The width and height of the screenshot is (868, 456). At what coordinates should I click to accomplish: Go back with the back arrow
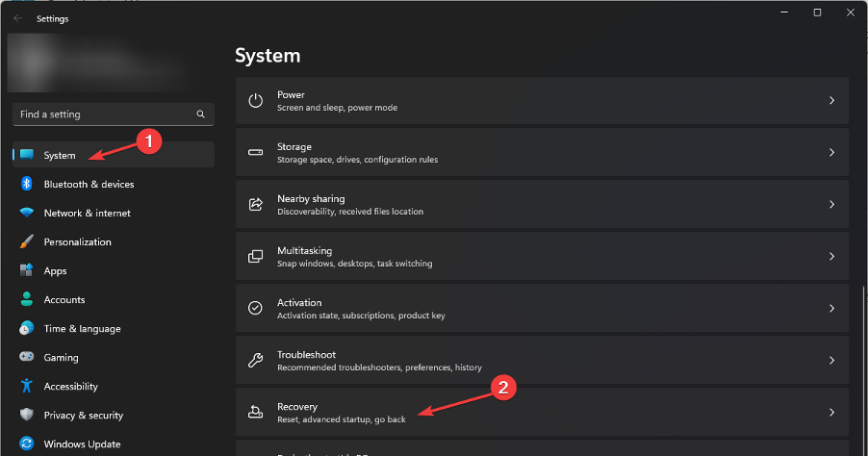(x=17, y=18)
